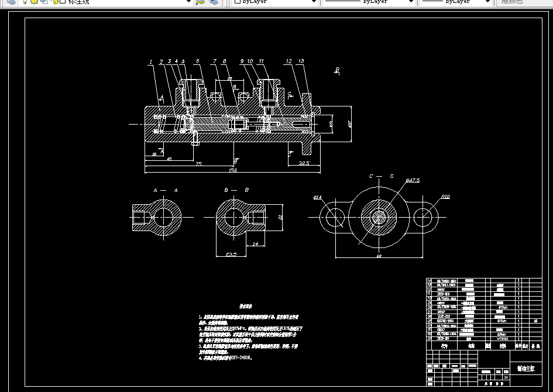Click the 标注线 layer color square

coord(63,1)
